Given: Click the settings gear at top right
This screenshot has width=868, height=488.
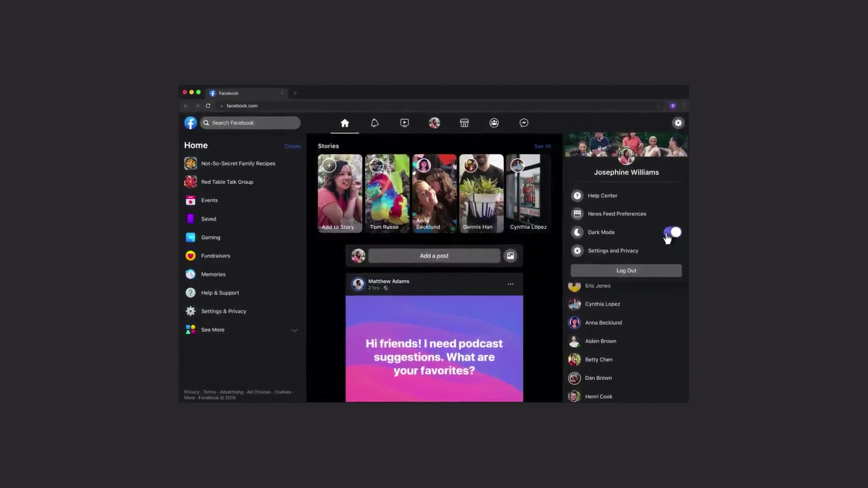Looking at the screenshot, I should pyautogui.click(x=678, y=123).
